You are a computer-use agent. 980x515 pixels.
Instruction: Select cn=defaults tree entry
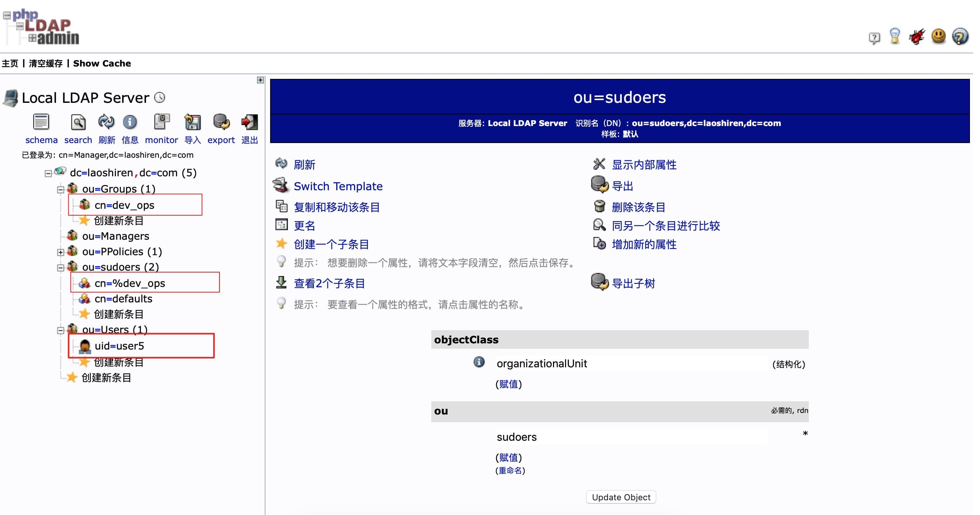123,299
